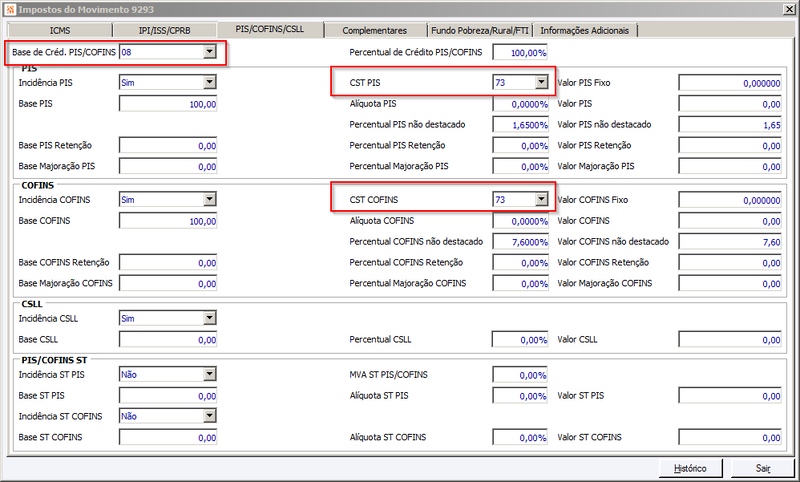Screen dimensions: 800x482
Task: Click the Base COFINS field
Action: [x=168, y=221]
